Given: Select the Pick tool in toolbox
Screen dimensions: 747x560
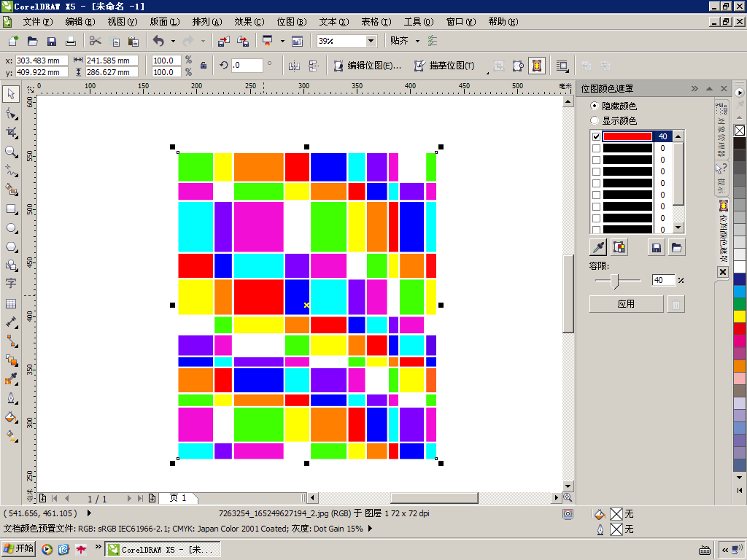Looking at the screenshot, I should pyautogui.click(x=11, y=94).
